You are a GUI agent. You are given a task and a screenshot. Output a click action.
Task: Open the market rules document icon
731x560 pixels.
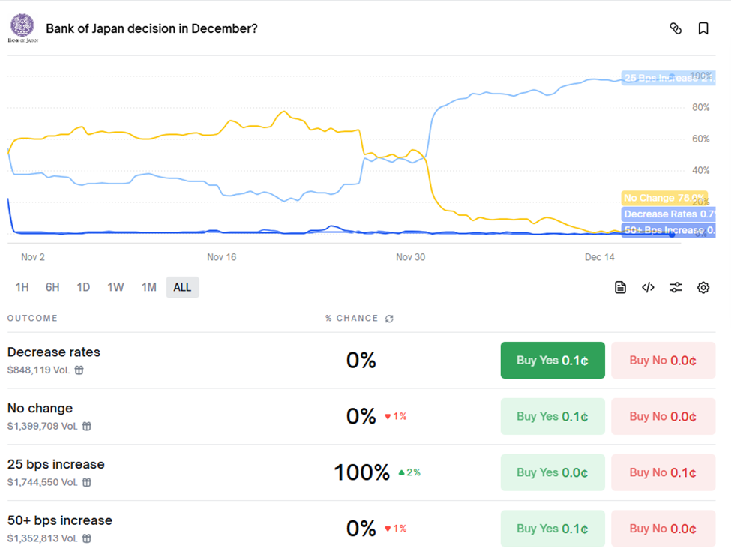(x=620, y=287)
